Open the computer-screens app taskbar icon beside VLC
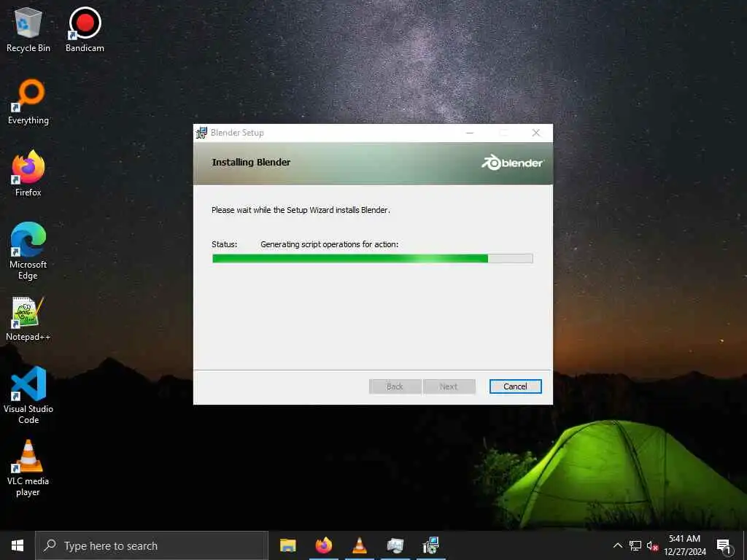This screenshot has height=560, width=747. tap(395, 545)
